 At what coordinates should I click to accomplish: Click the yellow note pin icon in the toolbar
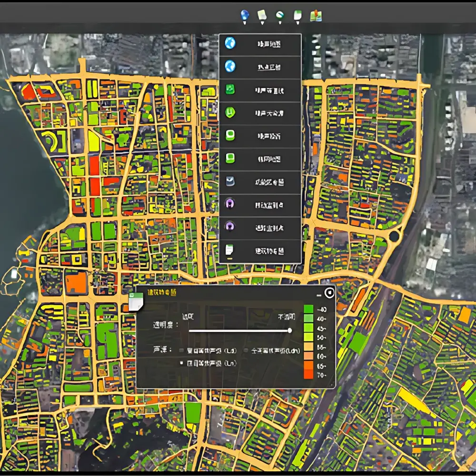click(262, 15)
